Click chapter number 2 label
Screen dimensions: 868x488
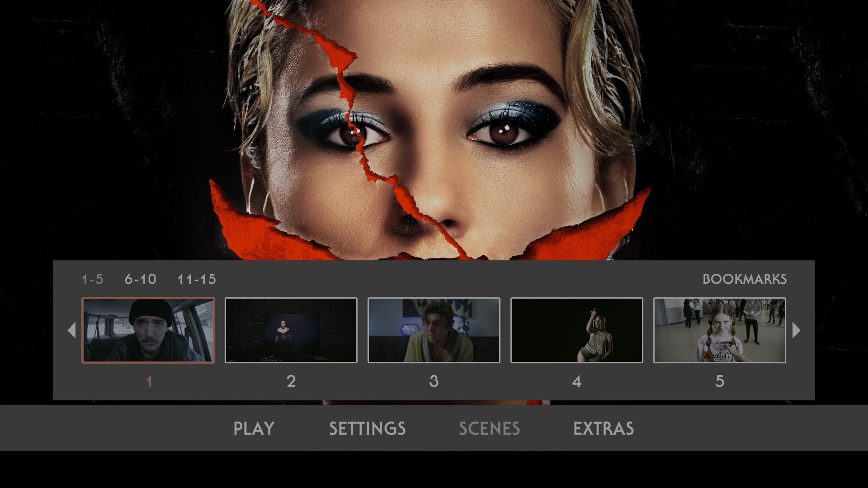291,381
